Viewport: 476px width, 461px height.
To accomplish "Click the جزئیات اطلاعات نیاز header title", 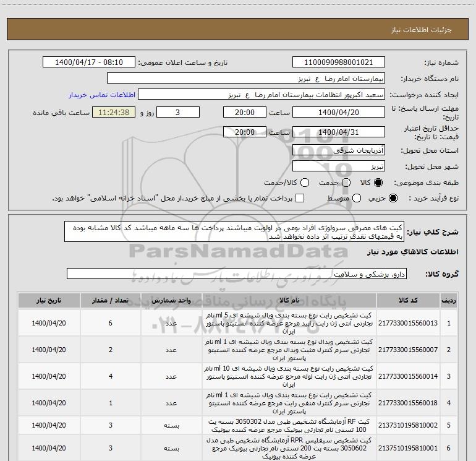I will pos(422,30).
